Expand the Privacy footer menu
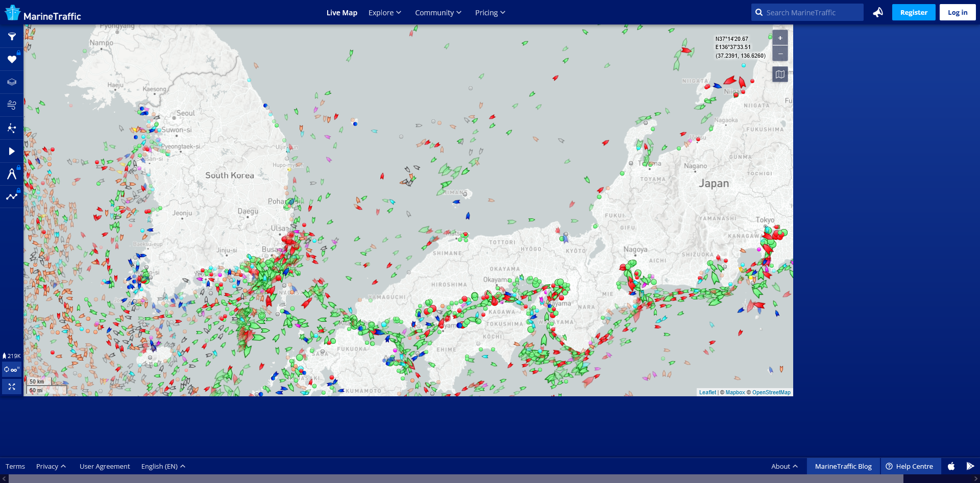Image resolution: width=980 pixels, height=483 pixels. 51,466
